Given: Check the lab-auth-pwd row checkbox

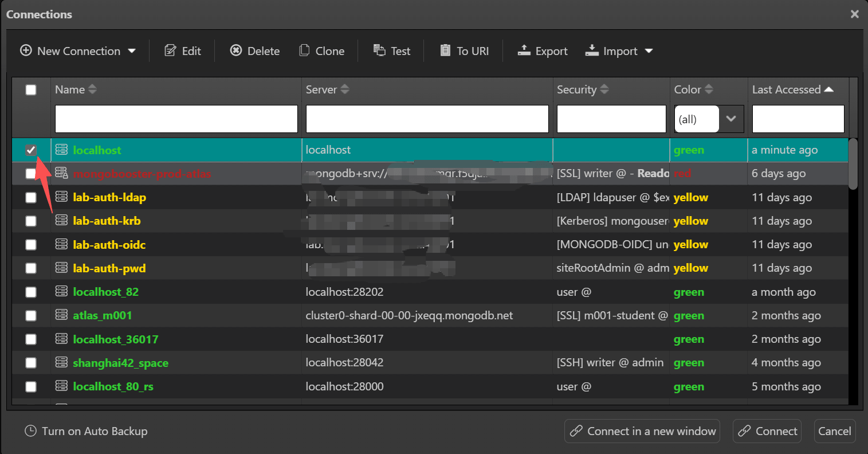Looking at the screenshot, I should point(31,268).
